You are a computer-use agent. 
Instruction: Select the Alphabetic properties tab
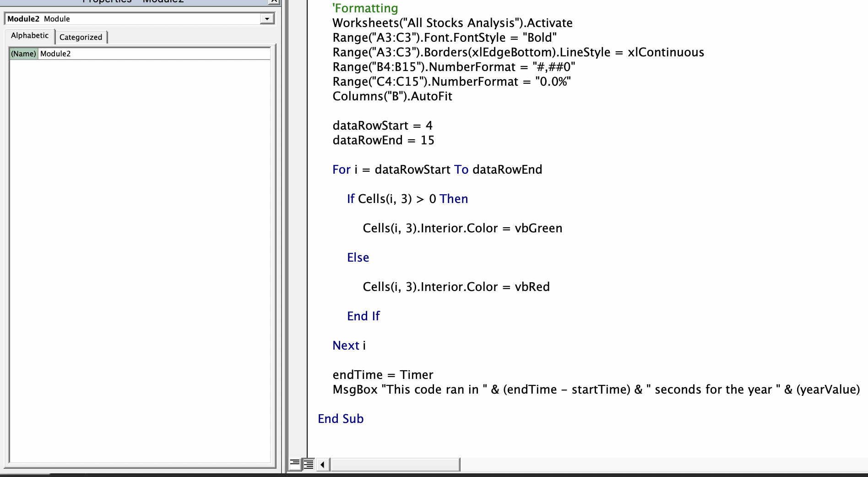(30, 36)
